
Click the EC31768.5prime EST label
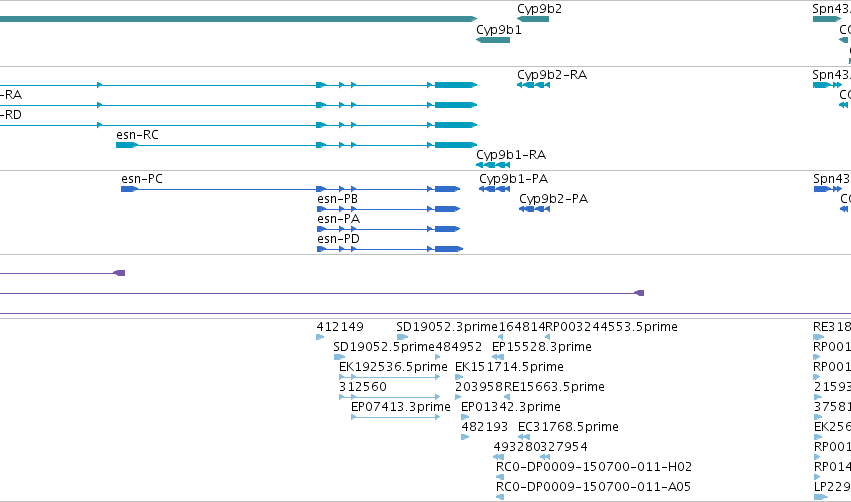click(x=568, y=427)
